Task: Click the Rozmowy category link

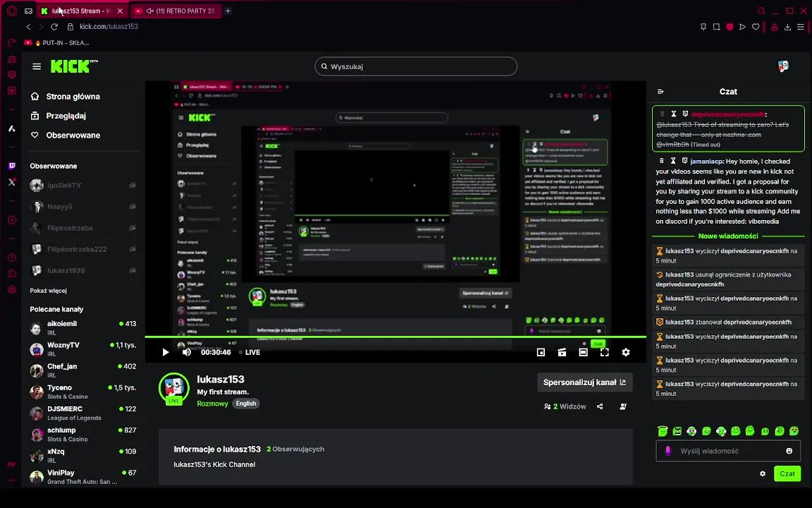Action: coord(212,404)
